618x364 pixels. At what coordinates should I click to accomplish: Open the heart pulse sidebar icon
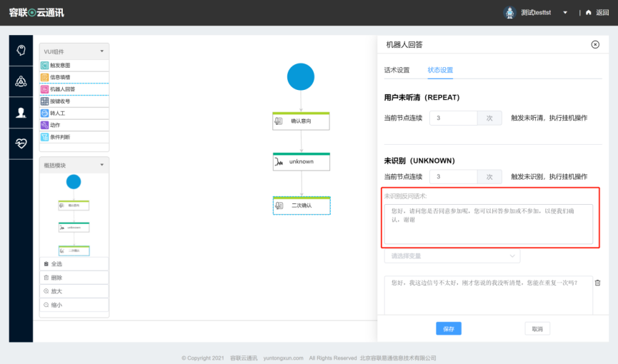point(21,143)
